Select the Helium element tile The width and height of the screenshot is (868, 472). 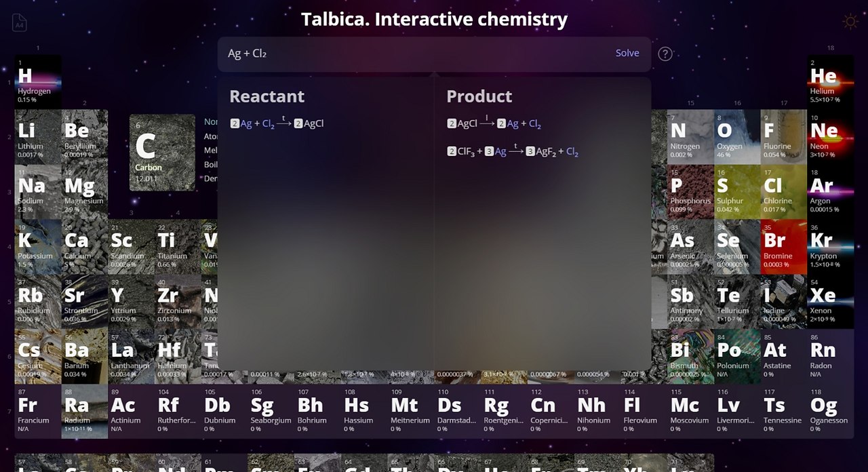pos(830,82)
